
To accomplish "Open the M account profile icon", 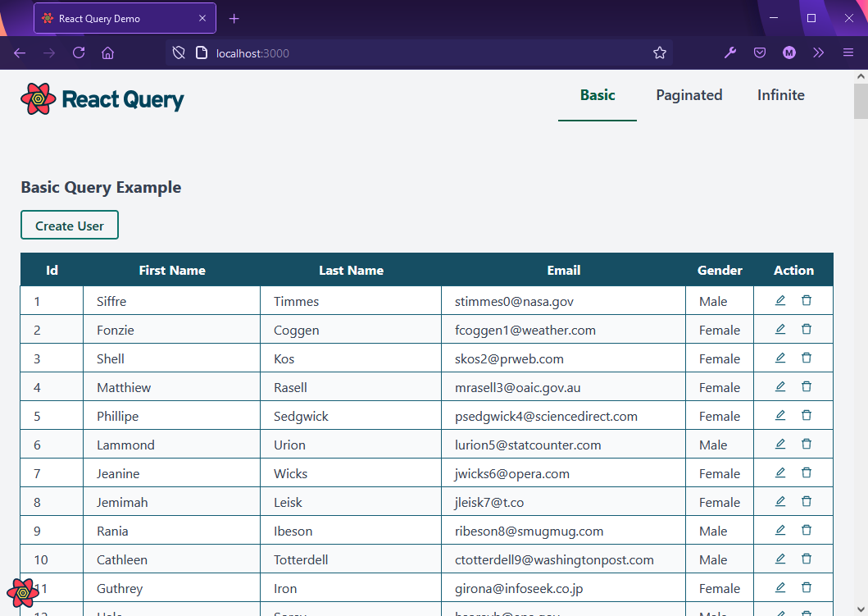I will coord(788,52).
